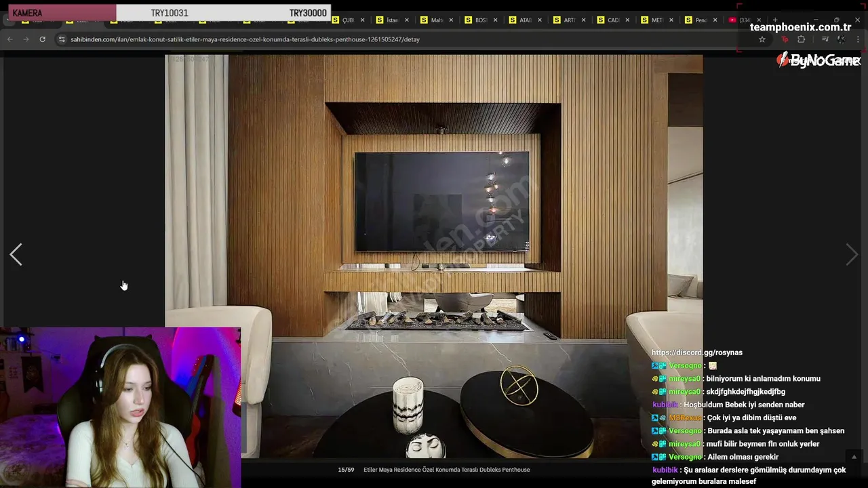Click the penthouse living room photo
This screenshot has width=868, height=488.
pyautogui.click(x=434, y=256)
